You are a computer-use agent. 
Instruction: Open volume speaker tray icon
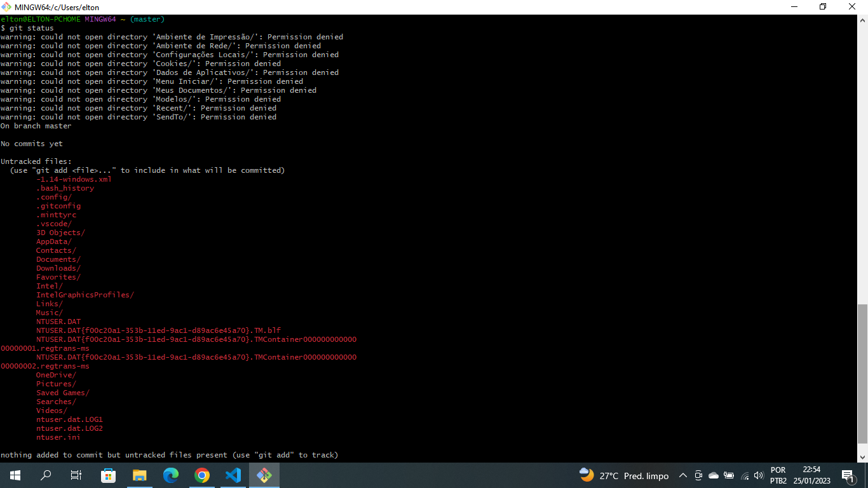click(x=758, y=475)
